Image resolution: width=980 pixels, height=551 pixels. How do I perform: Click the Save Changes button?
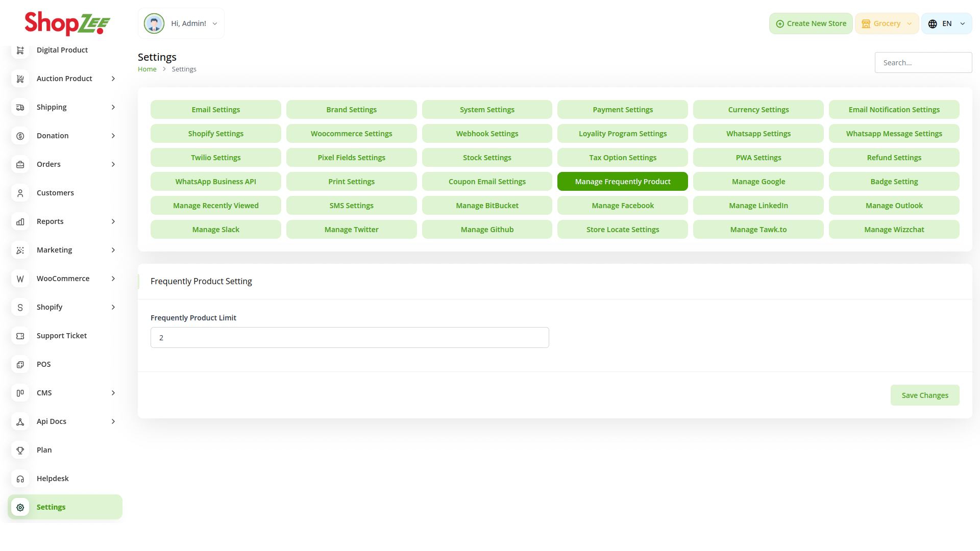[x=924, y=395]
